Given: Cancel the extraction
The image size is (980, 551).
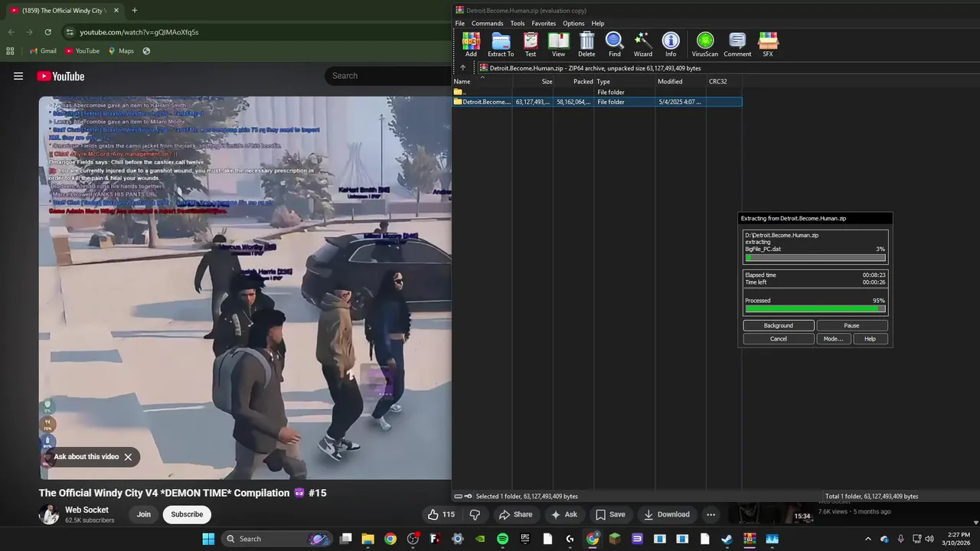Looking at the screenshot, I should [x=779, y=339].
